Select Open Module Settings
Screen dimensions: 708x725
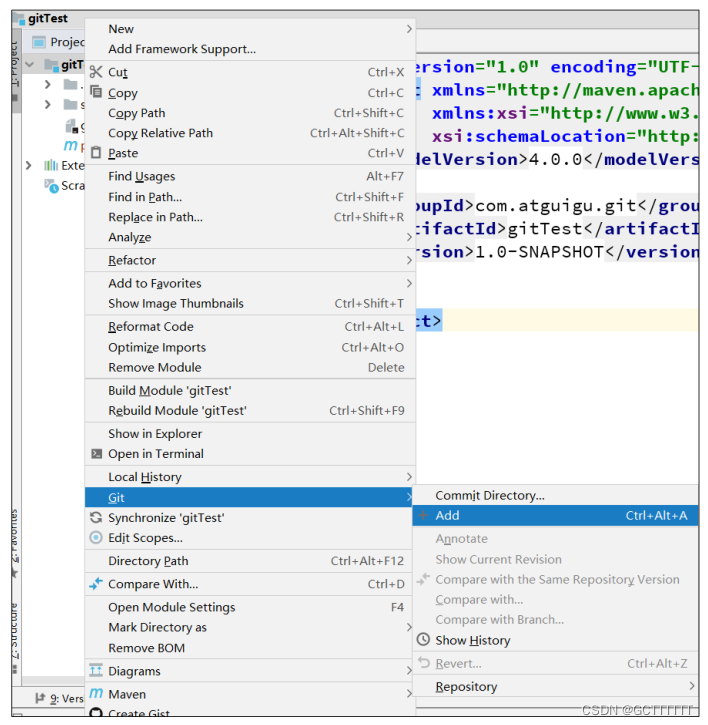click(x=249, y=607)
